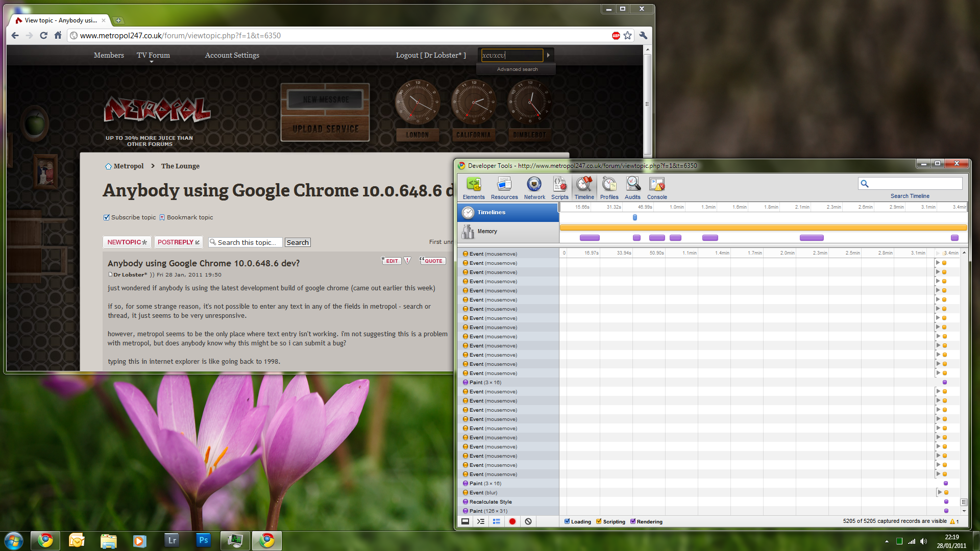Screen dimensions: 980x551
Task: Toggle the Loading records checkbox
Action: pyautogui.click(x=567, y=521)
